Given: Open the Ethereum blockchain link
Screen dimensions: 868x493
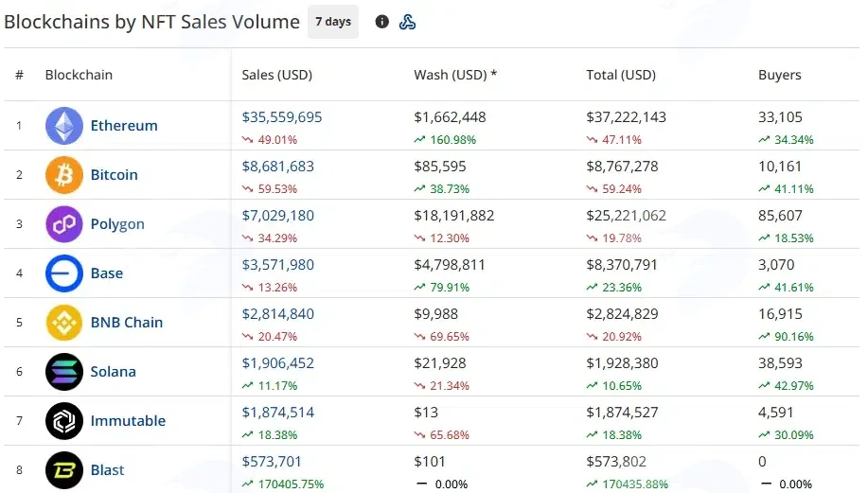Looking at the screenshot, I should click(124, 126).
